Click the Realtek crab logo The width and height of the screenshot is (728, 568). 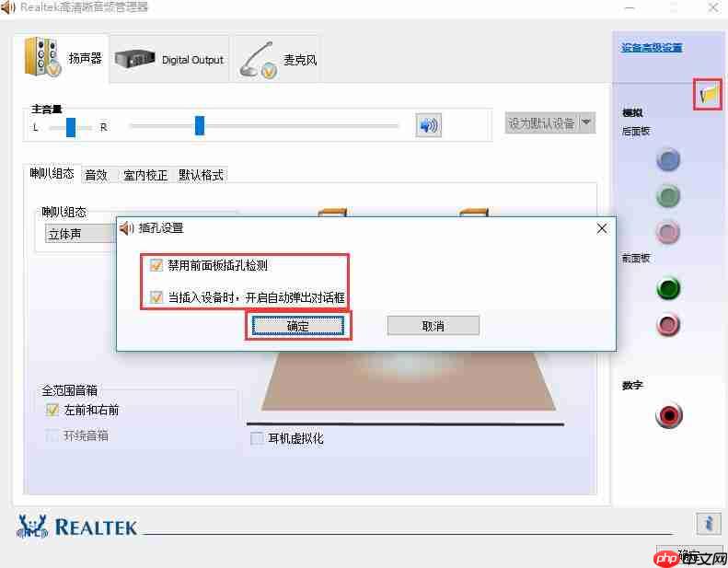click(x=32, y=527)
